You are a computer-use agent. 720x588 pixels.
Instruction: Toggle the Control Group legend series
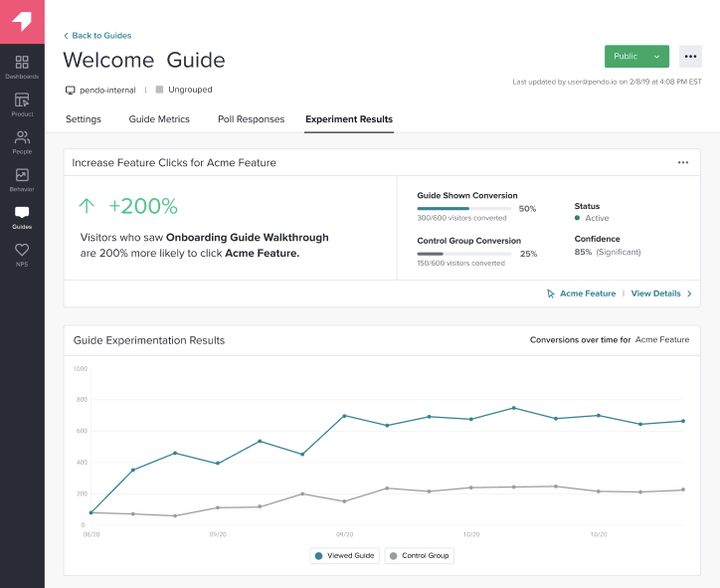pos(420,556)
